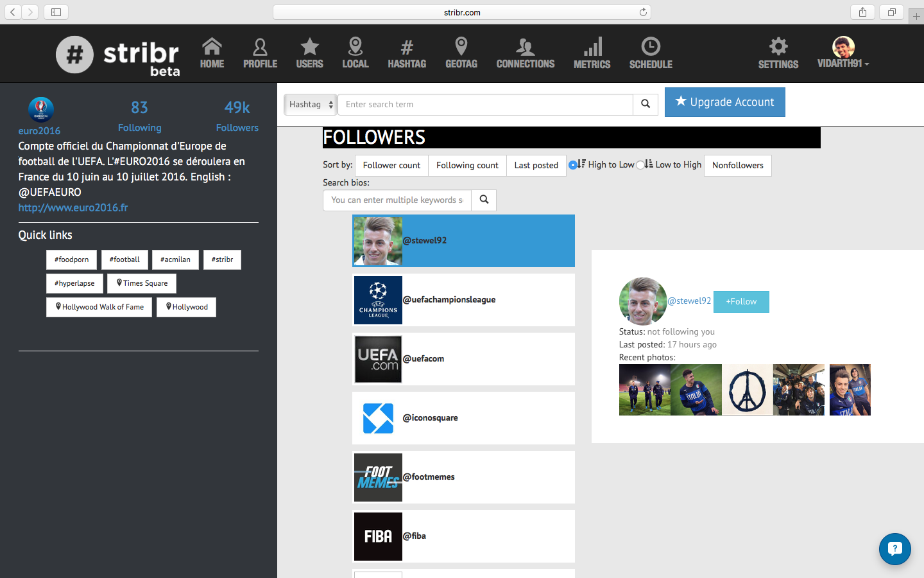Image resolution: width=924 pixels, height=578 pixels.
Task: Open Times Square location link
Action: coord(142,283)
